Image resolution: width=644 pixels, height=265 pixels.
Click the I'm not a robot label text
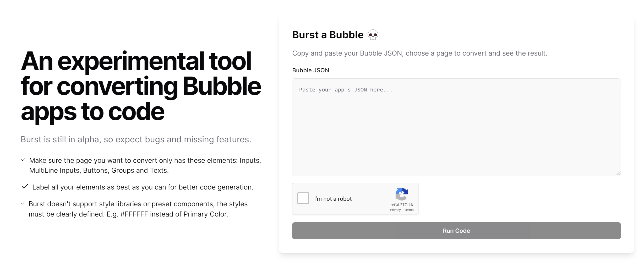pyautogui.click(x=333, y=199)
